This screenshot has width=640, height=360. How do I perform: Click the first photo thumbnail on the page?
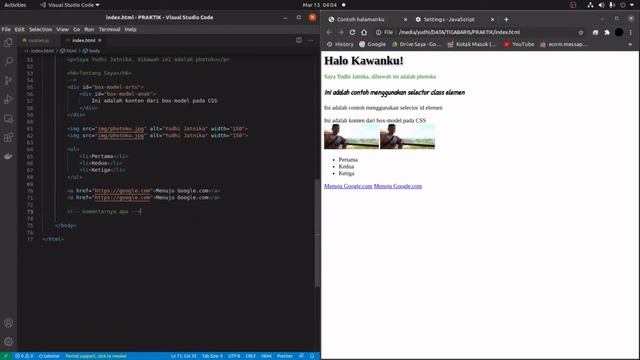point(351,137)
